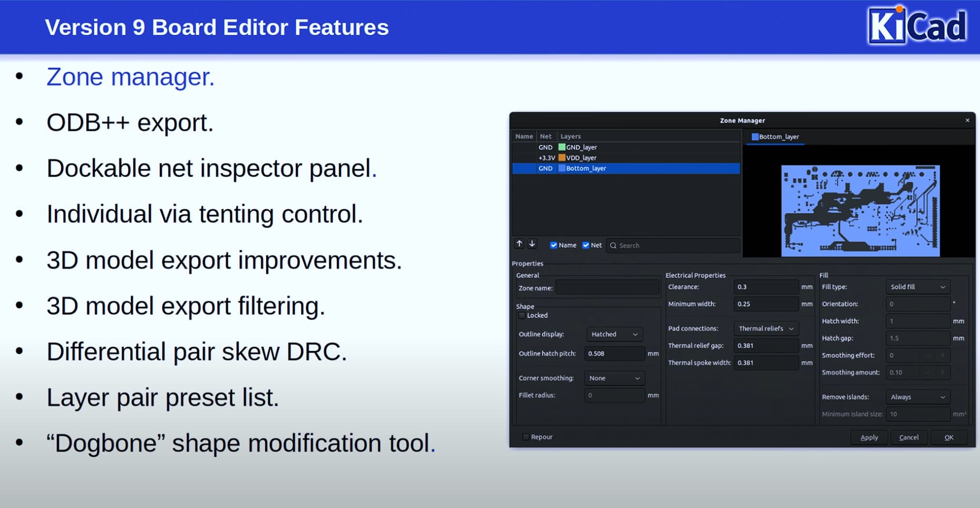Image resolution: width=980 pixels, height=508 pixels.
Task: Click the Hatch width field
Action: 918,321
